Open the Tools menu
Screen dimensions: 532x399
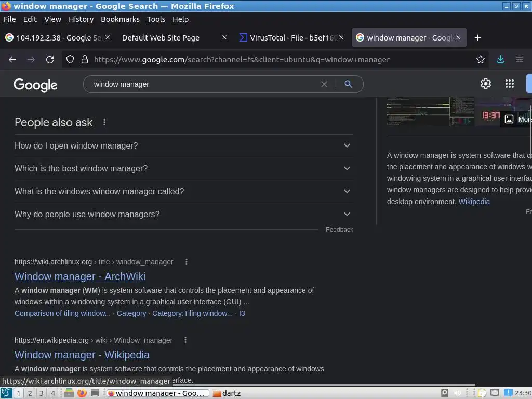pyautogui.click(x=156, y=19)
